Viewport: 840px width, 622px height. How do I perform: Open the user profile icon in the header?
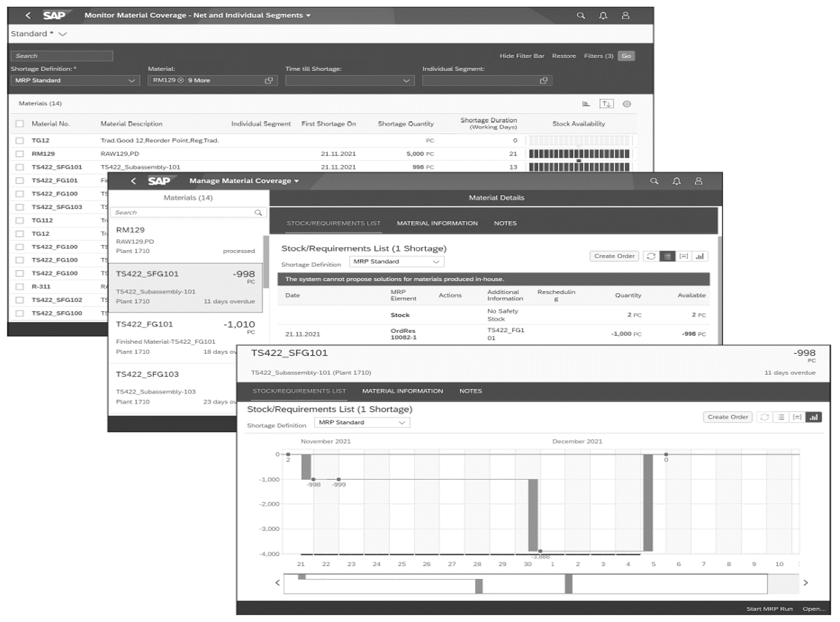click(x=626, y=16)
